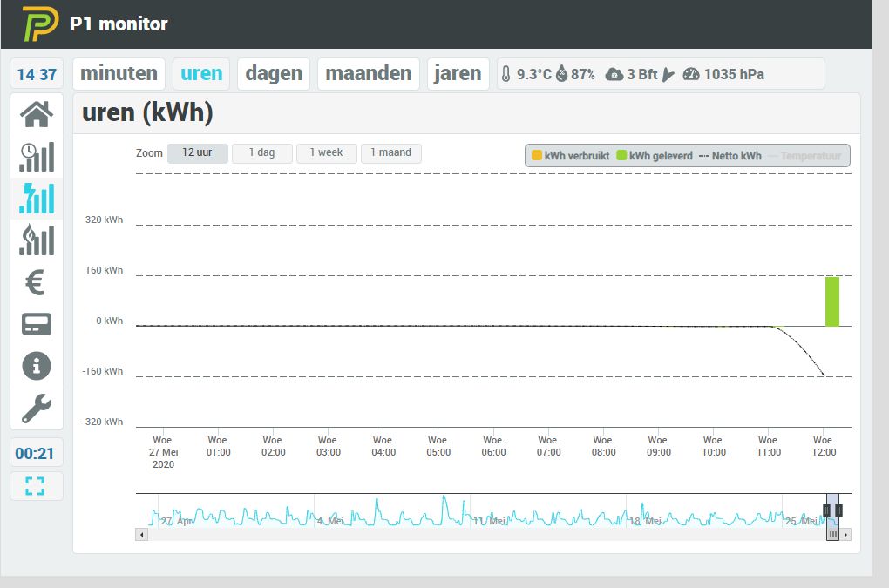Click the left navigator range handle
Image resolution: width=889 pixels, height=588 pixels.
[x=826, y=510]
